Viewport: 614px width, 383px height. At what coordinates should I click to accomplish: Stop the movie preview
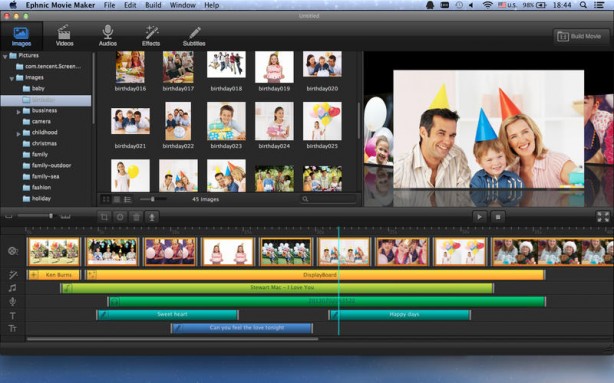[x=498, y=217]
